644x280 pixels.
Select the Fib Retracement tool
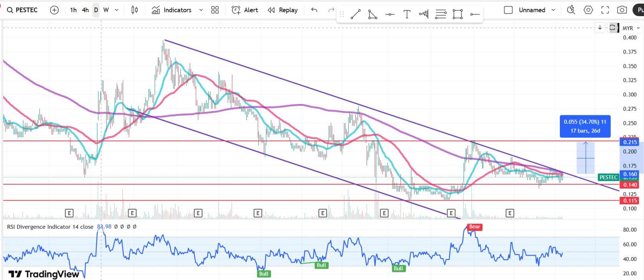[x=441, y=15]
